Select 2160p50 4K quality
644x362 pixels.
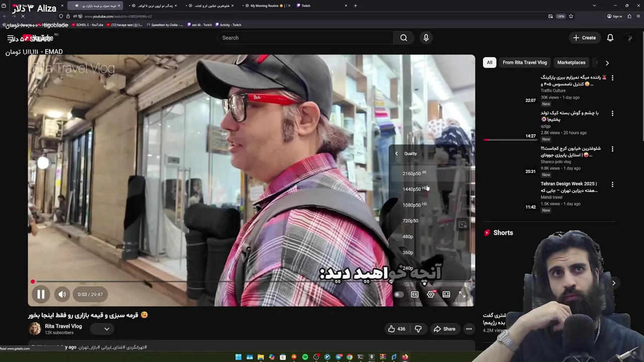pos(431,173)
